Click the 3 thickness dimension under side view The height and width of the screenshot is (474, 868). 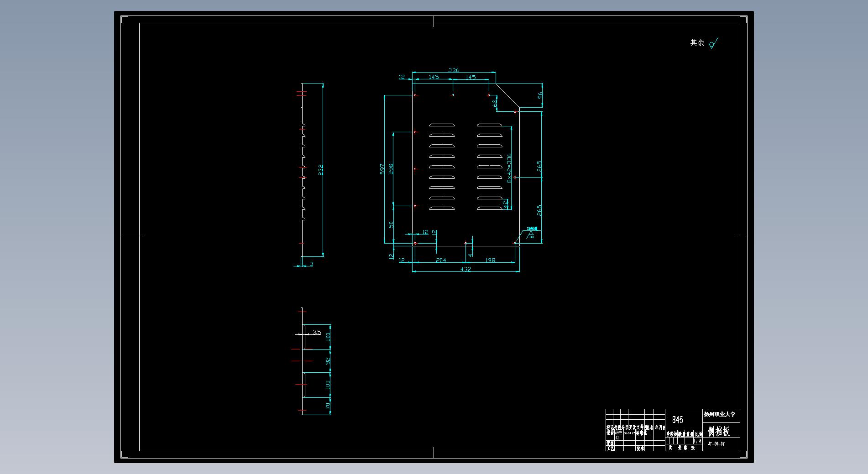pyautogui.click(x=312, y=264)
